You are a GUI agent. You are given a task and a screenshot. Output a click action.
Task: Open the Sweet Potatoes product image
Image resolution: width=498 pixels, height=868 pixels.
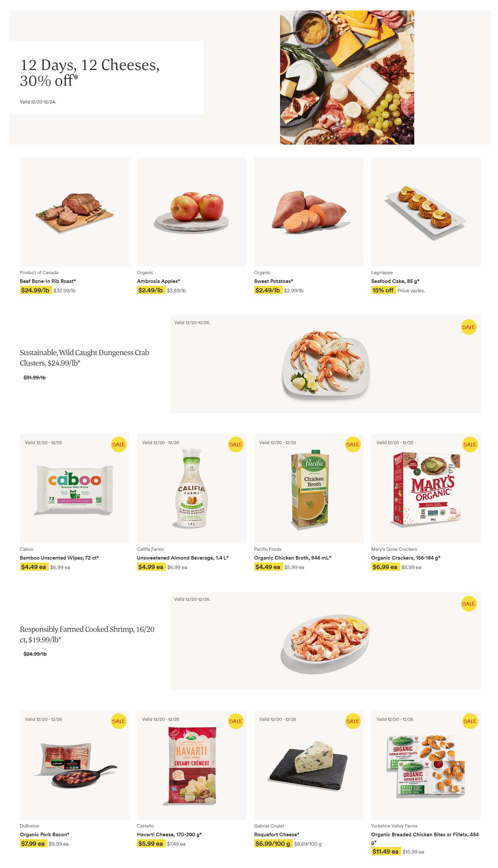309,212
